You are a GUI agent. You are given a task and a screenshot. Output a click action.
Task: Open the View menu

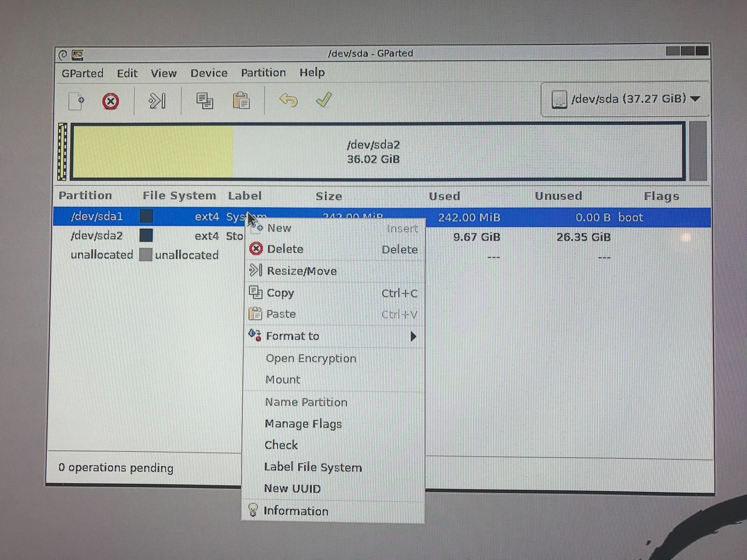click(x=163, y=73)
